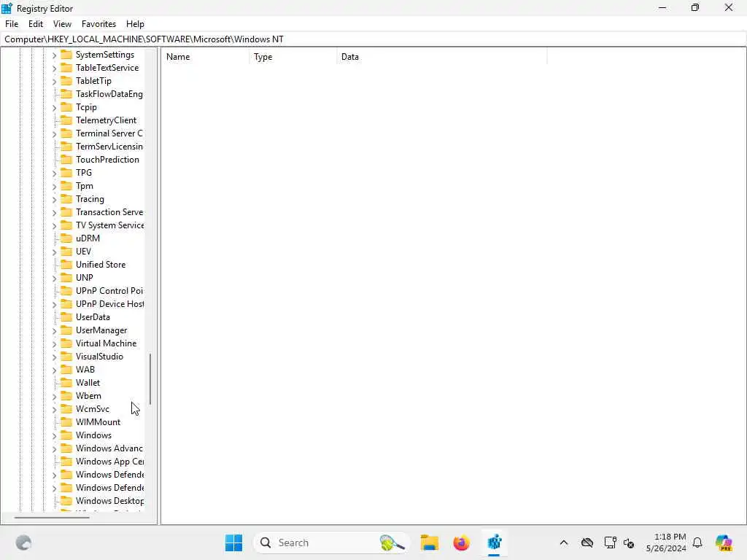Click the TaskFlowDataEng folder icon

66,94
